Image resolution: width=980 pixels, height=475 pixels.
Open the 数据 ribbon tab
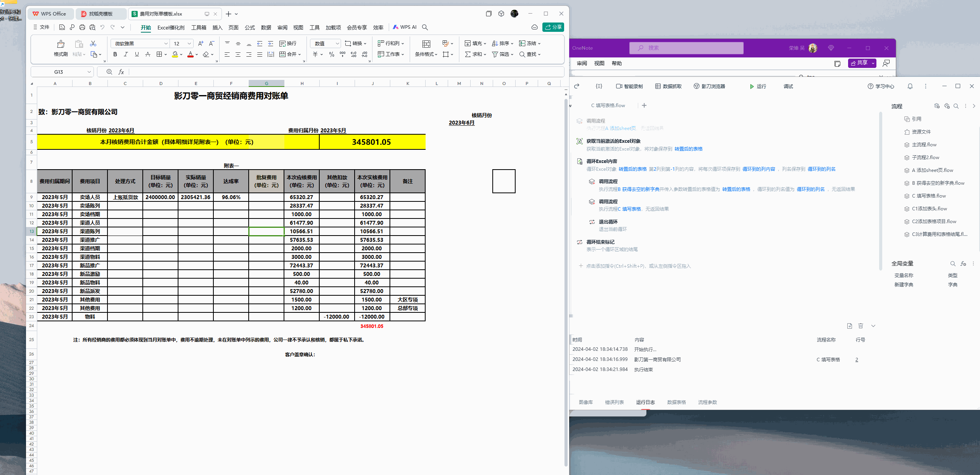pos(266,27)
